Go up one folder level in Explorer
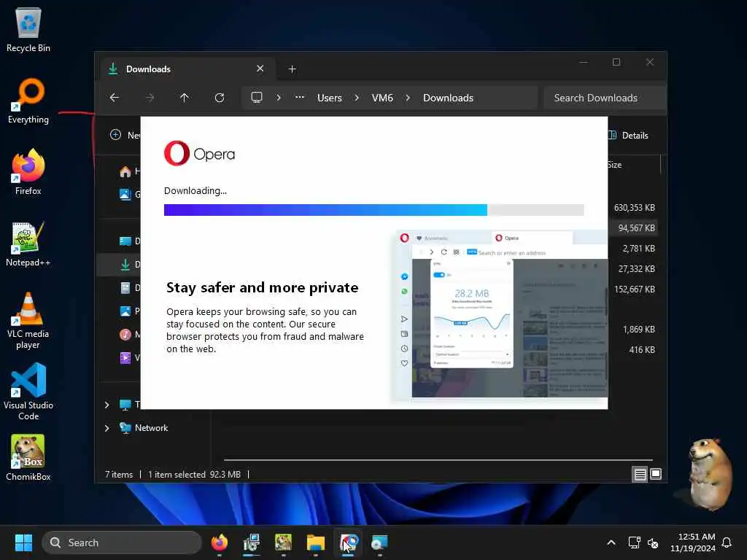The image size is (747, 560). [185, 98]
